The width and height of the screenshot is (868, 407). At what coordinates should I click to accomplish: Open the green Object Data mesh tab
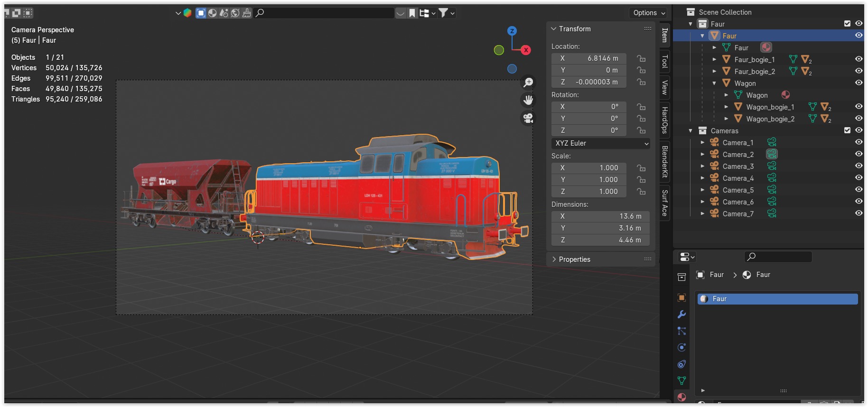681,380
